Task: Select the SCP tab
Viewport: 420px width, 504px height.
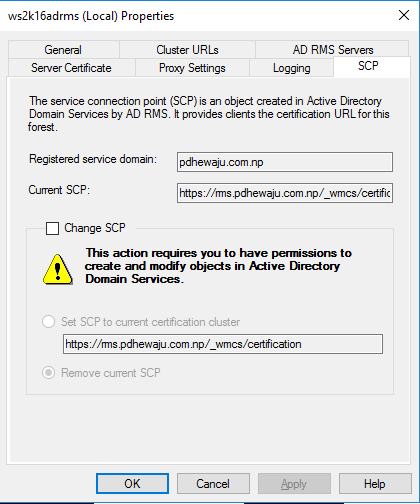Action: 368,66
